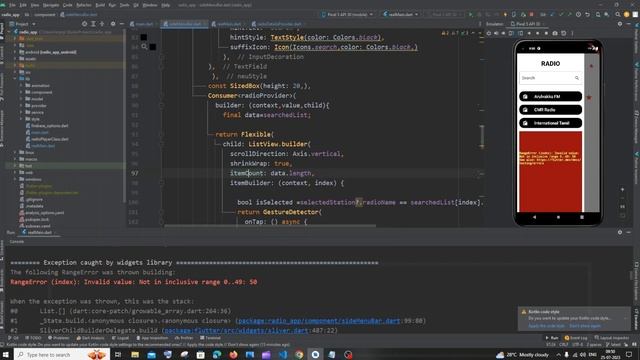Switch to the sideMenuBar.dart editor tab
The image size is (640, 360).
(184, 24)
